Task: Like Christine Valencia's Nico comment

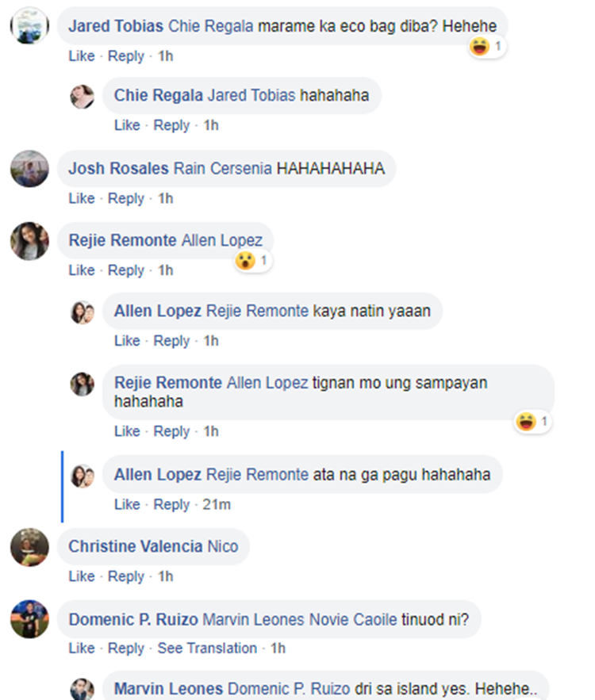Action: point(81,577)
